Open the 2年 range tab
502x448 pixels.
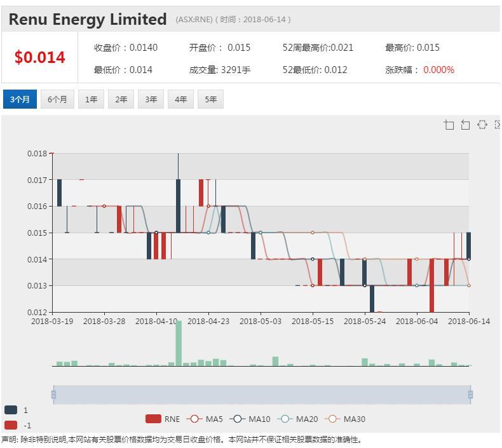pyautogui.click(x=121, y=99)
